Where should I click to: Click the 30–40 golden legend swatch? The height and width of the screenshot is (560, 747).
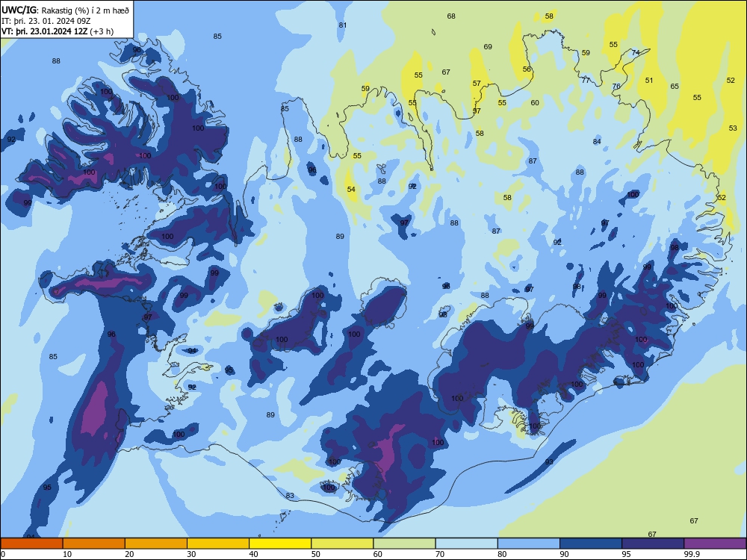click(x=218, y=544)
